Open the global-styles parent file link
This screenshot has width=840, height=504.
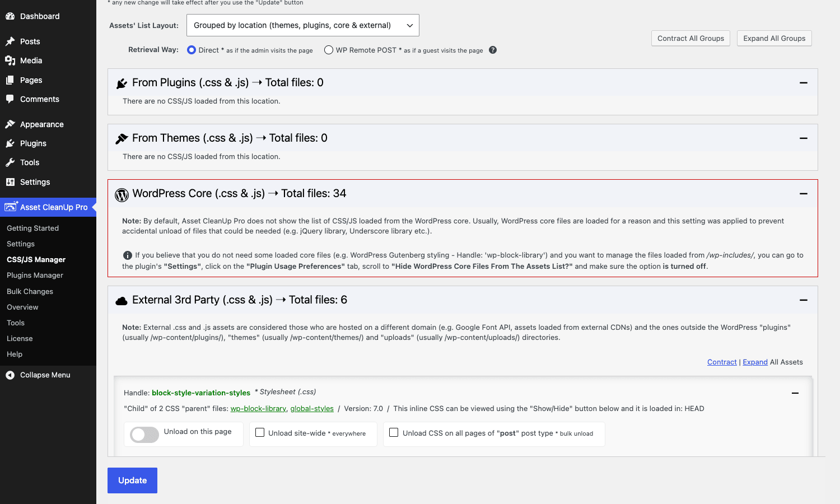tap(312, 409)
